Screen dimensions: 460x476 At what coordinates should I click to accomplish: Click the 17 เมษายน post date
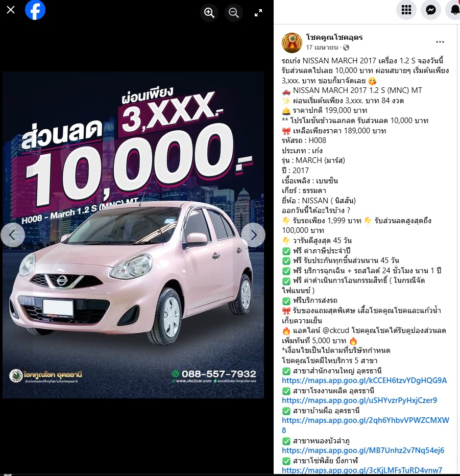coord(322,47)
